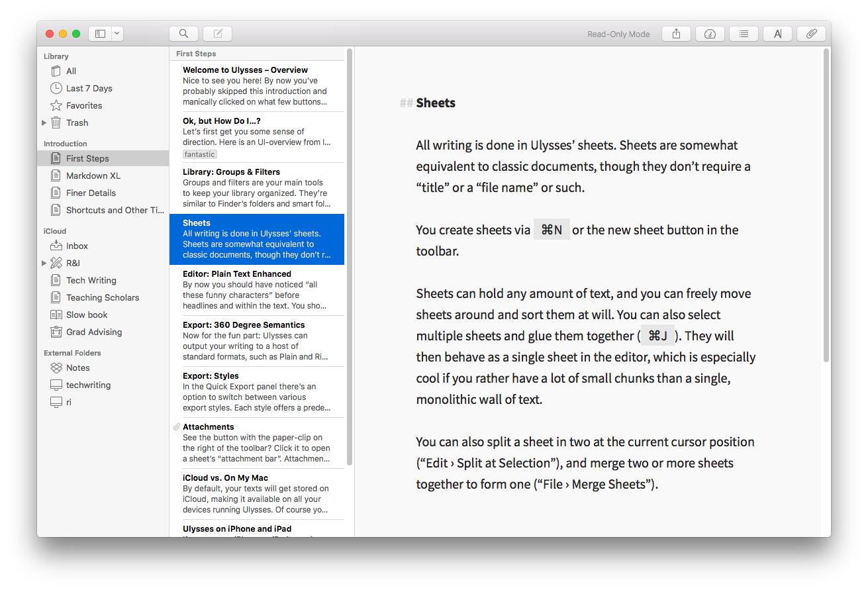Share the sheet via the export icon
Image resolution: width=868 pixels, height=590 pixels.
pyautogui.click(x=676, y=33)
